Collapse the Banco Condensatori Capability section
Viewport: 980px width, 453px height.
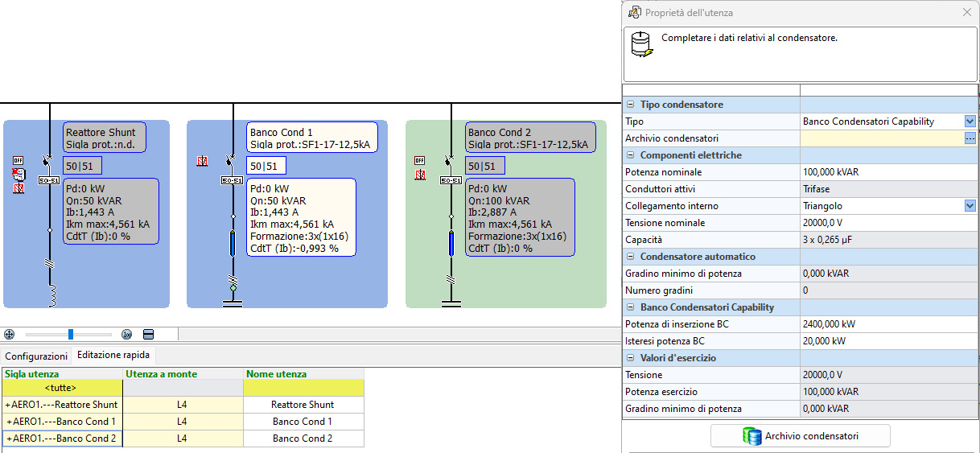pyautogui.click(x=631, y=307)
